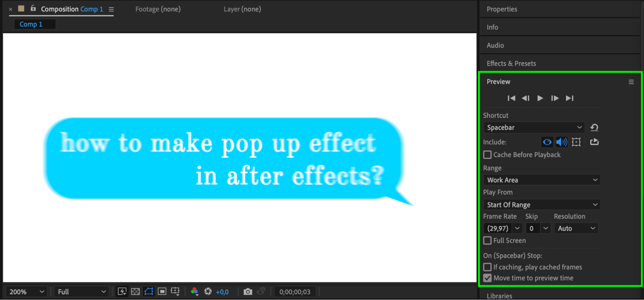This screenshot has width=644, height=300.
Task: Open the Start Of Range dropdown
Action: 542,205
